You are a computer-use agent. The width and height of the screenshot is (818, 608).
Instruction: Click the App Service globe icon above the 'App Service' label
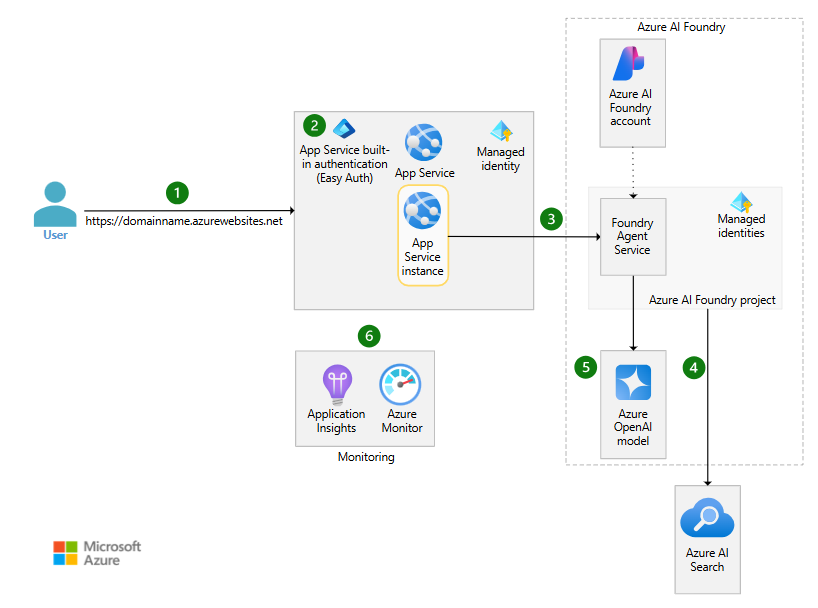tap(424, 142)
